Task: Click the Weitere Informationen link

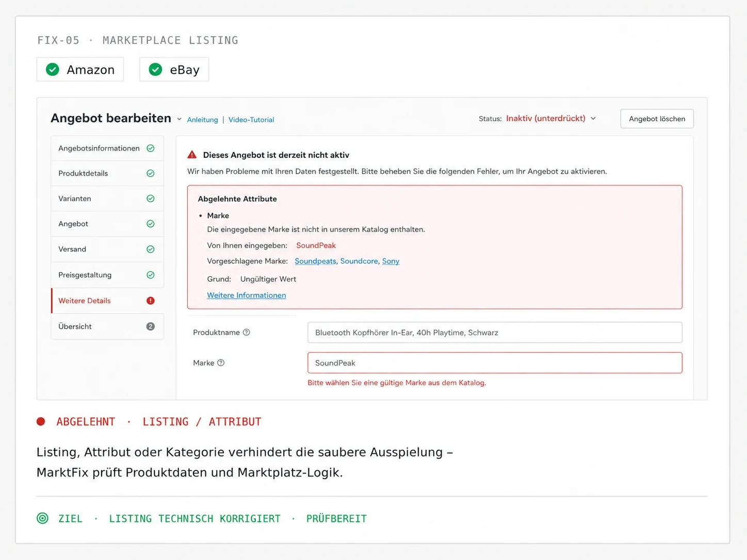Action: tap(247, 295)
